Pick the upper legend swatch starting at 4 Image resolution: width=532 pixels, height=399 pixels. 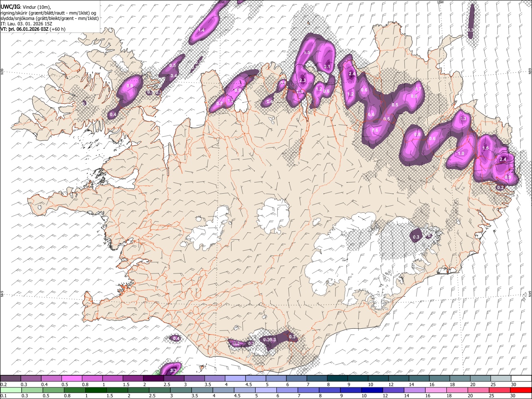(235, 379)
